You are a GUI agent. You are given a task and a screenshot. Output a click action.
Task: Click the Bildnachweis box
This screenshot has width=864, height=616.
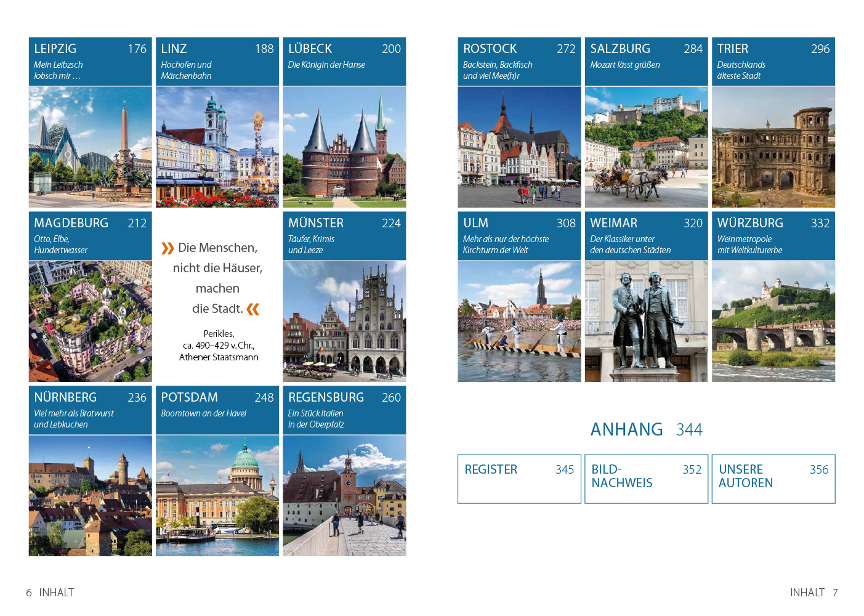tap(646, 479)
